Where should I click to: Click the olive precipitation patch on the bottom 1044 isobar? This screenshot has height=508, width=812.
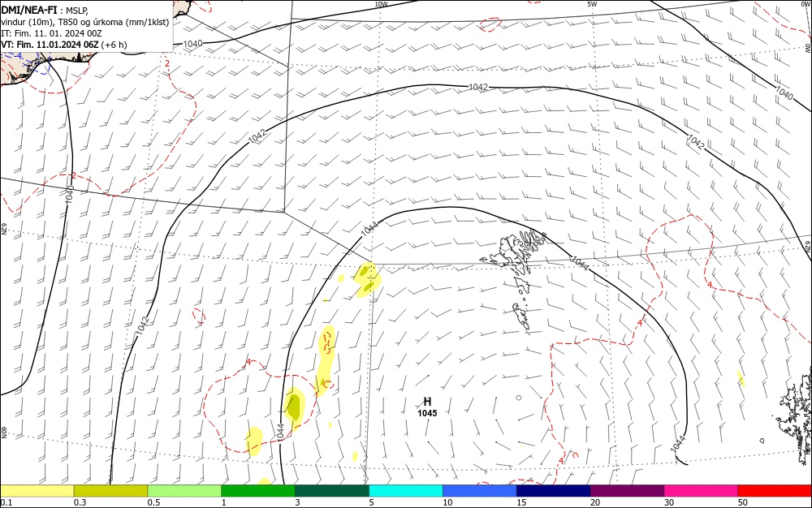(x=294, y=406)
